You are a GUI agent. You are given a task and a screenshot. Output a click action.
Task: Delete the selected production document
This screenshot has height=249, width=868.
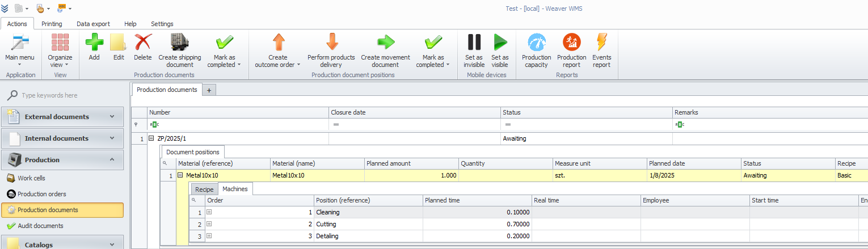[143, 48]
